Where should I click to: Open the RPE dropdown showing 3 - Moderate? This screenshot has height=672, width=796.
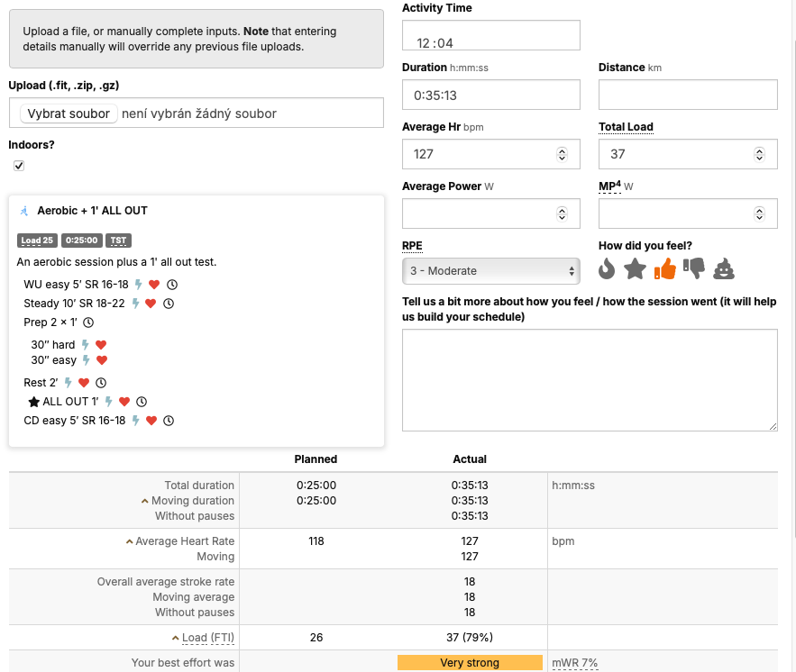490,271
